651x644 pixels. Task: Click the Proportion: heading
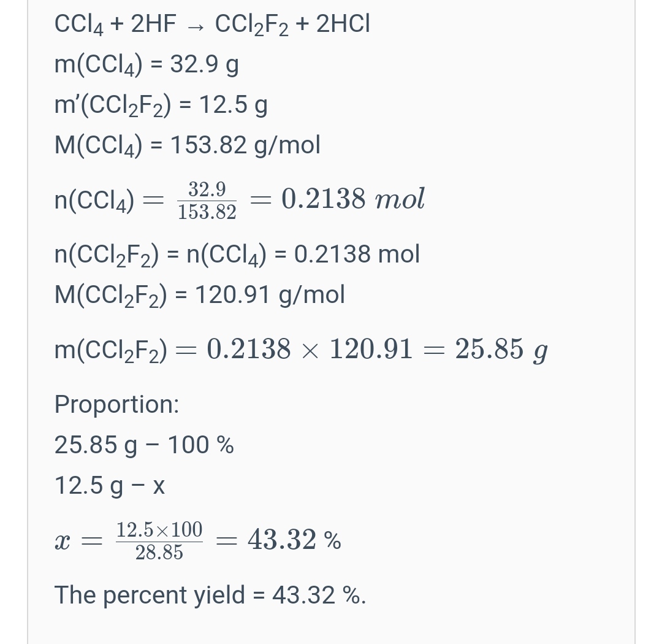click(x=116, y=404)
